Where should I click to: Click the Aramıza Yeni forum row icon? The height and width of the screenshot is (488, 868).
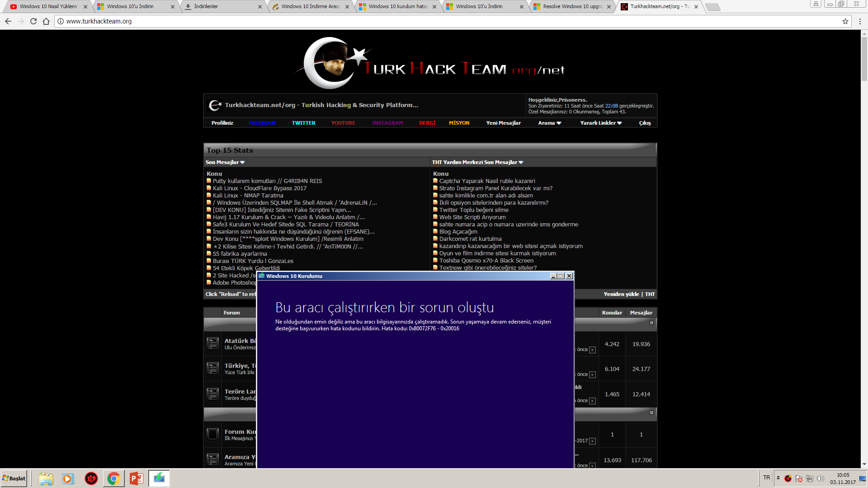212,460
